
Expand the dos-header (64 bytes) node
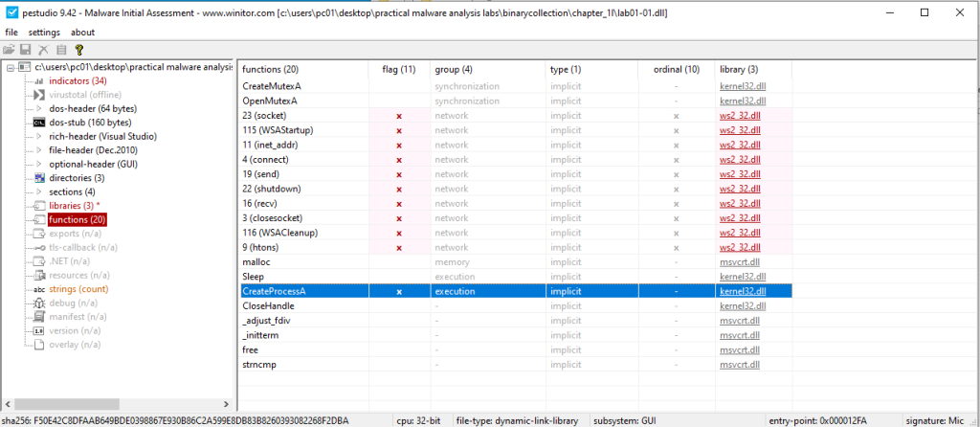point(38,108)
